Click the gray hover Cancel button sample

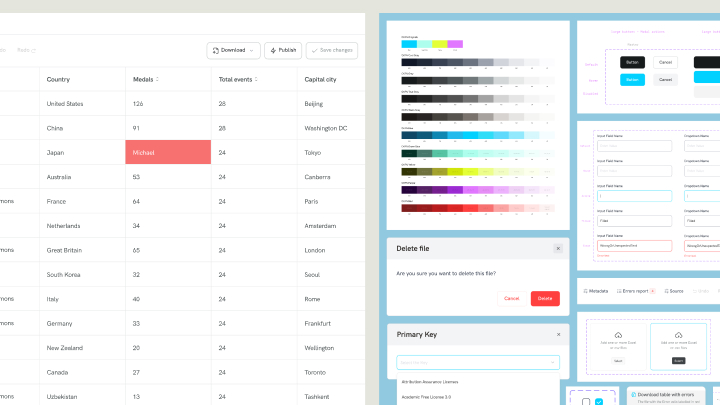pos(665,79)
